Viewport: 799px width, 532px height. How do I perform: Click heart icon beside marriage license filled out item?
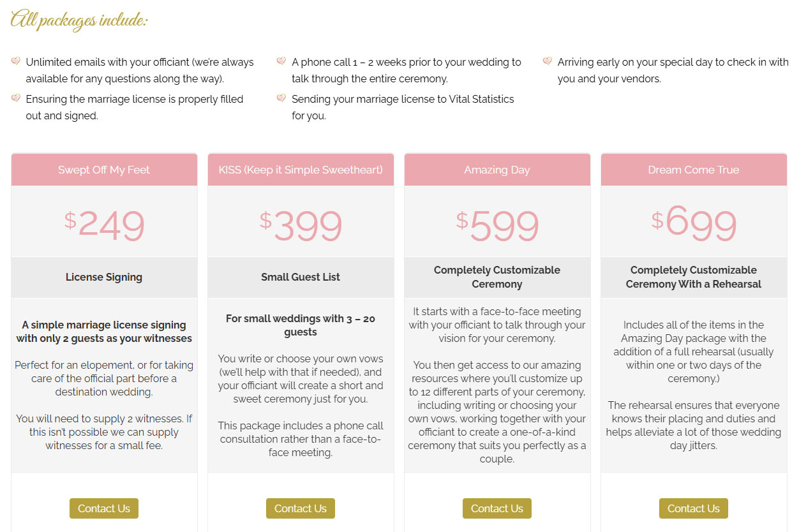point(16,98)
